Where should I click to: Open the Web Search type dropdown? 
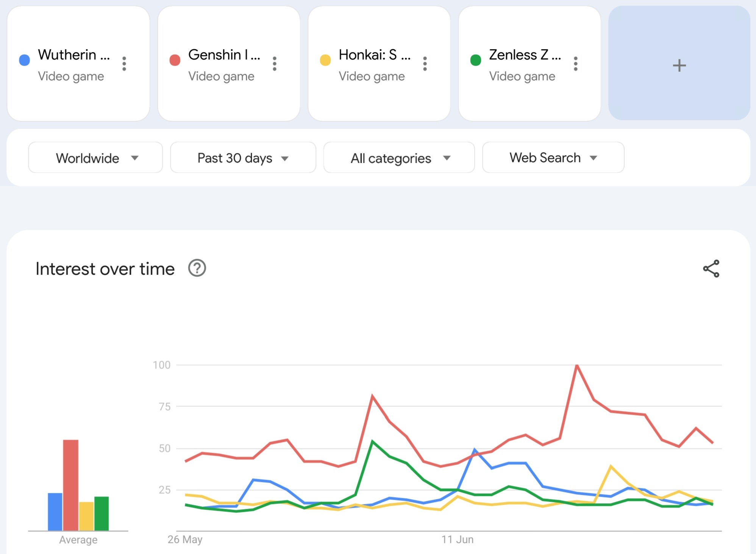[x=553, y=158]
